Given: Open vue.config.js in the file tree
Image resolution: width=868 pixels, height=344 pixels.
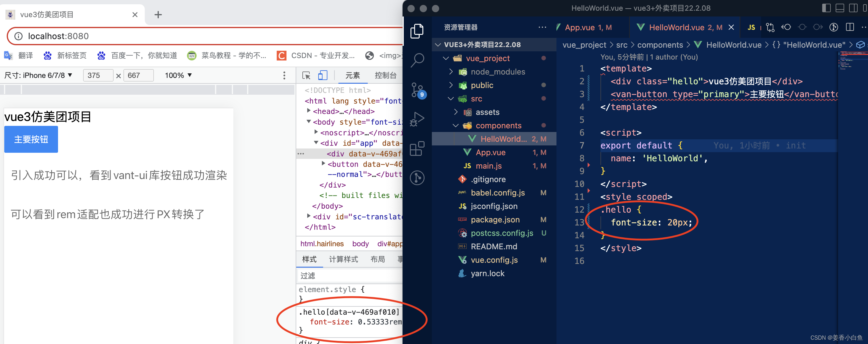Looking at the screenshot, I should tap(494, 260).
